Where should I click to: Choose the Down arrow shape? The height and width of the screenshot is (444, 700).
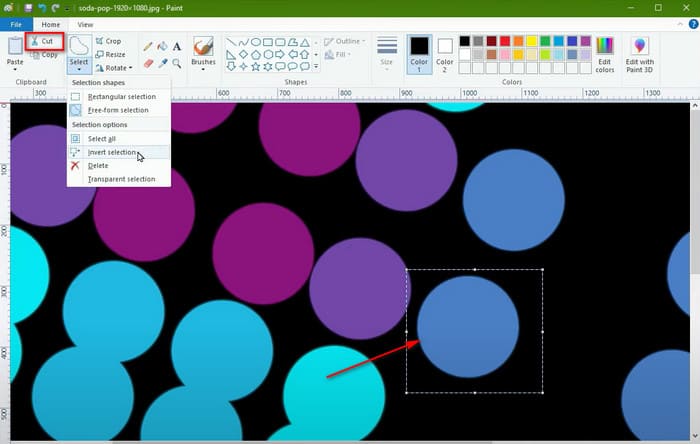coord(231,66)
